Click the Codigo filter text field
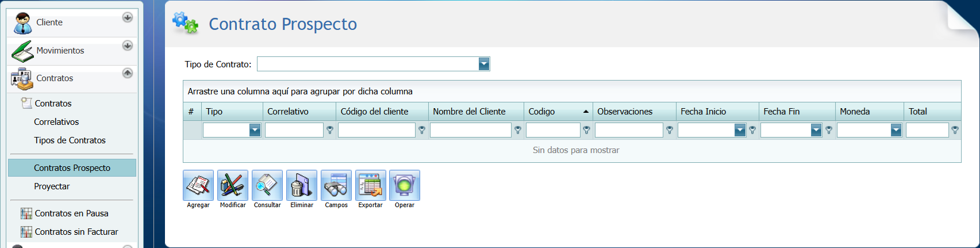The image size is (980, 248). click(x=553, y=131)
